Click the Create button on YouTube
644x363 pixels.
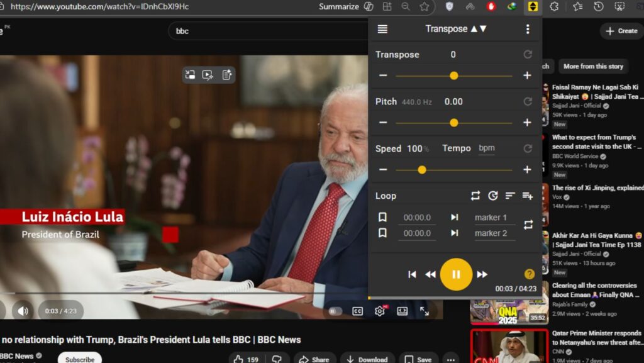[x=621, y=31]
